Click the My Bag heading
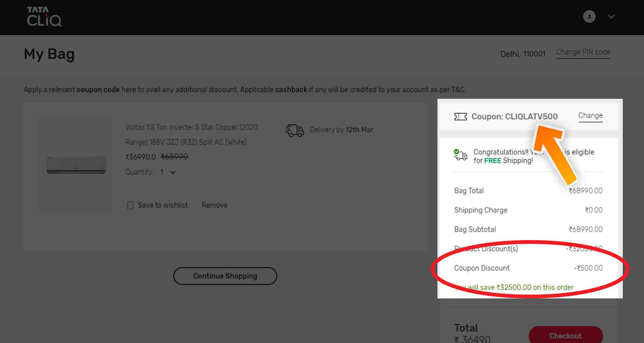644x343 pixels. (49, 54)
